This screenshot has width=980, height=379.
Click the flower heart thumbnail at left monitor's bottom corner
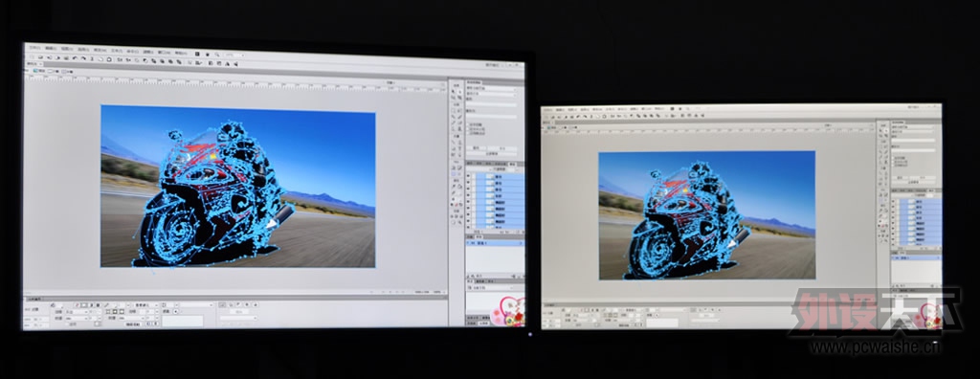pos(507,311)
